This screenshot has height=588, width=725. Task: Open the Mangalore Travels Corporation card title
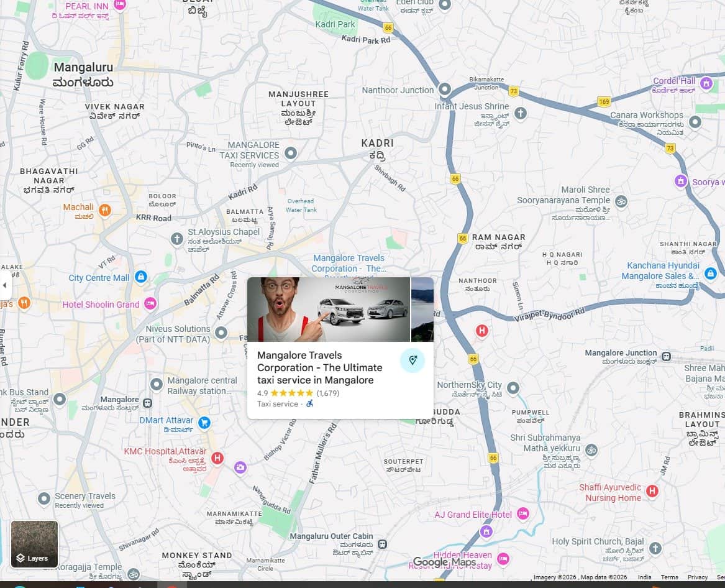[x=319, y=368]
